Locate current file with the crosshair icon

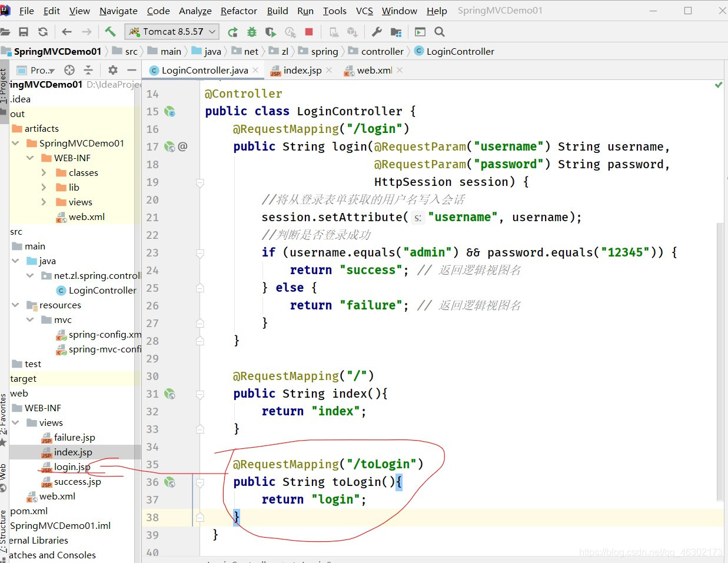[x=69, y=70]
